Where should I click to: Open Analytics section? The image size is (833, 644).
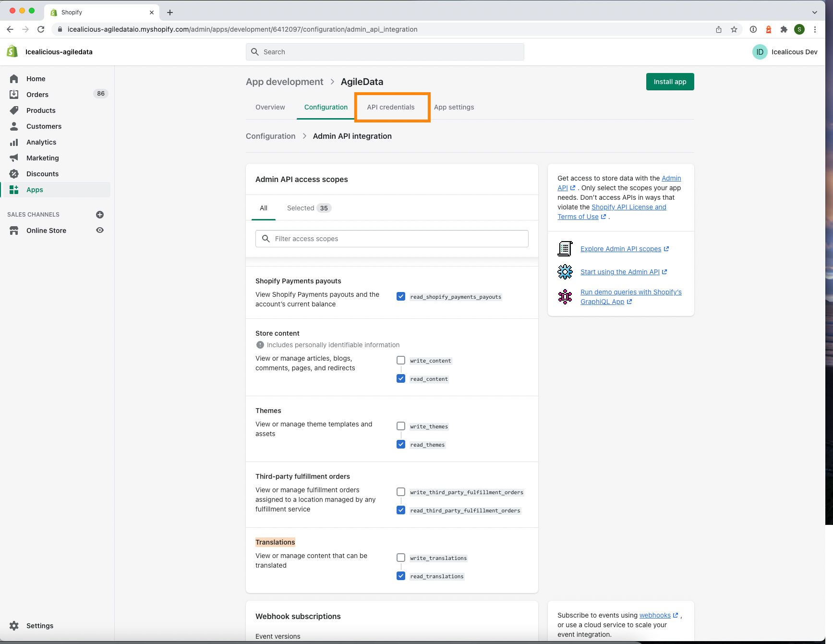[x=41, y=142]
